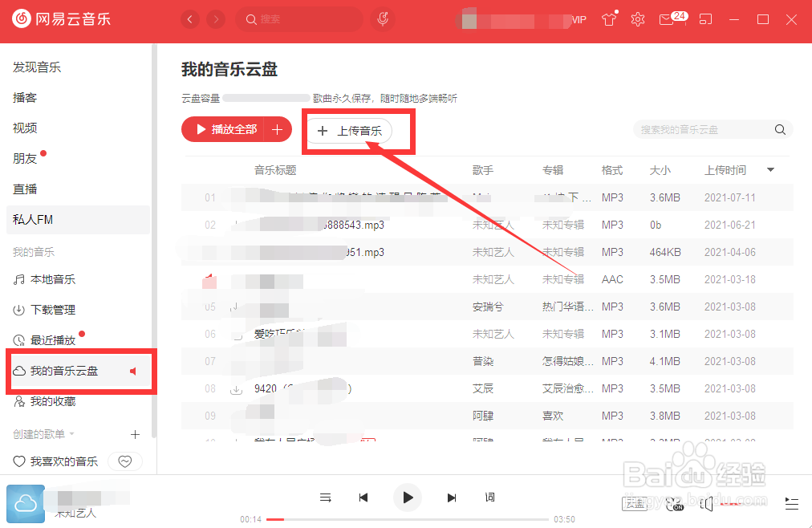Open 下载管理 in the sidebar
This screenshot has width=812, height=528.
tap(45, 310)
